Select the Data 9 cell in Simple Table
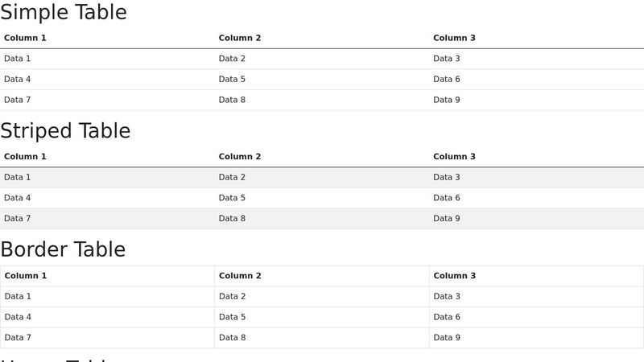Screen dimensions: 644x362 (447, 100)
